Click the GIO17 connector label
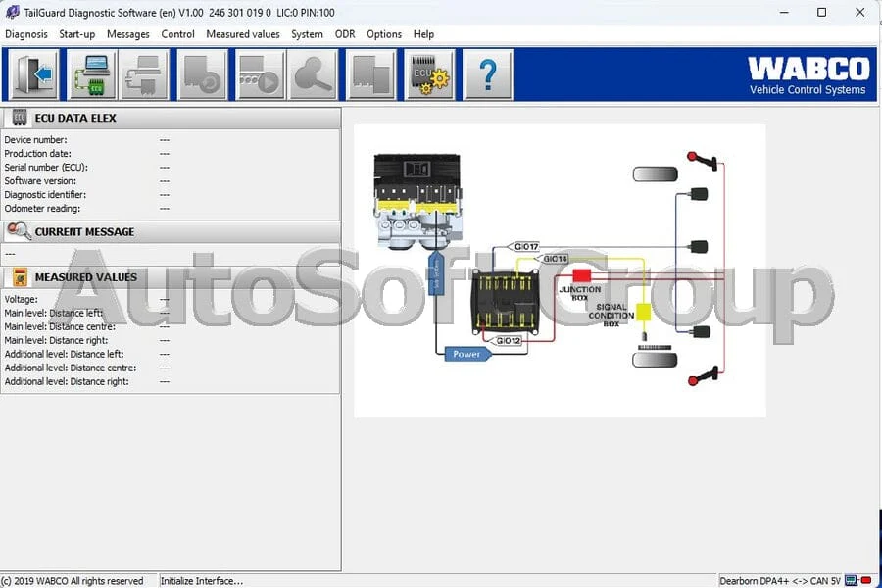882x588 pixels. coord(523,246)
